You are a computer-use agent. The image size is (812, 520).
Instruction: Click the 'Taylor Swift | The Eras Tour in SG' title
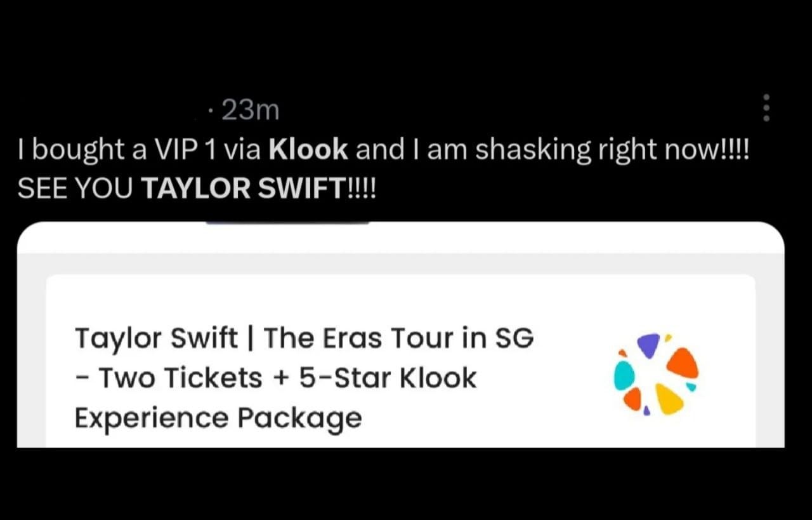click(x=304, y=338)
